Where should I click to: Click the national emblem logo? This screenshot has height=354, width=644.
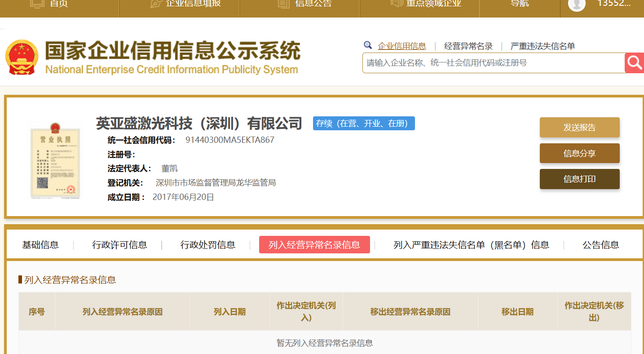click(x=22, y=58)
